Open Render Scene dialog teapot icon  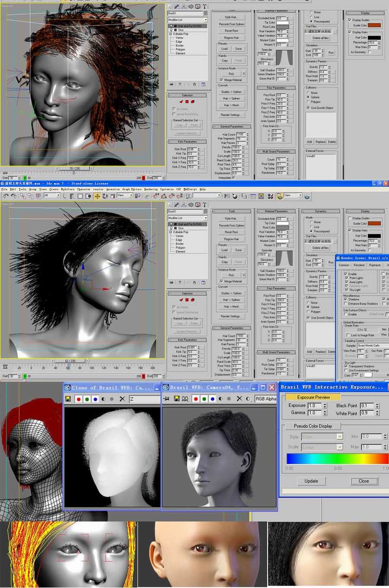pyautogui.click(x=279, y=196)
